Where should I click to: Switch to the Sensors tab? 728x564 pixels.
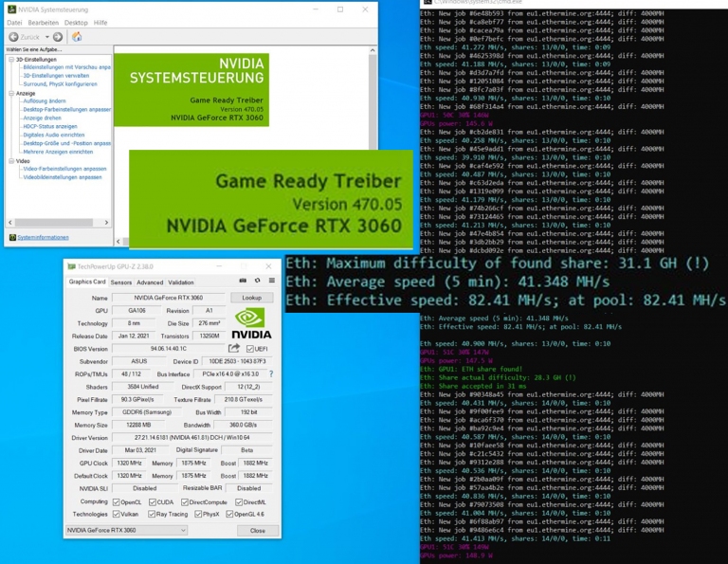[121, 282]
